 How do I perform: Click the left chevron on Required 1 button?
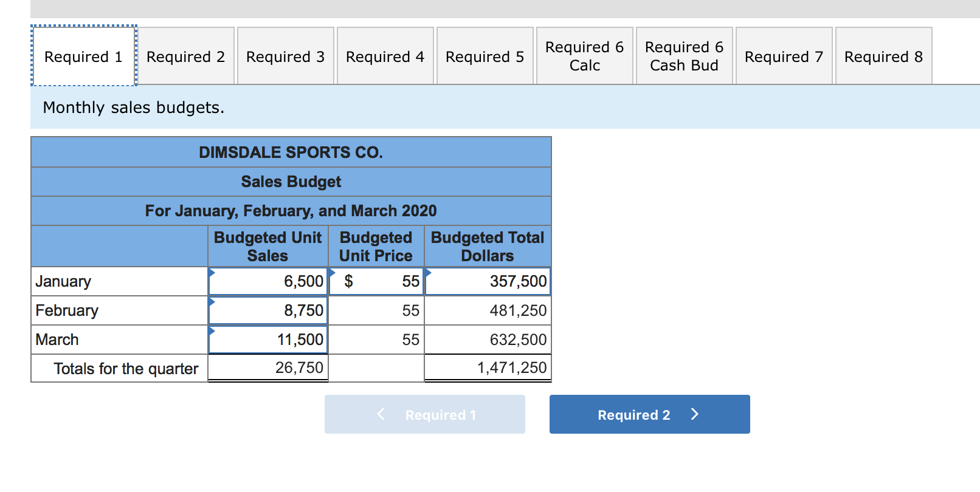coord(381,414)
